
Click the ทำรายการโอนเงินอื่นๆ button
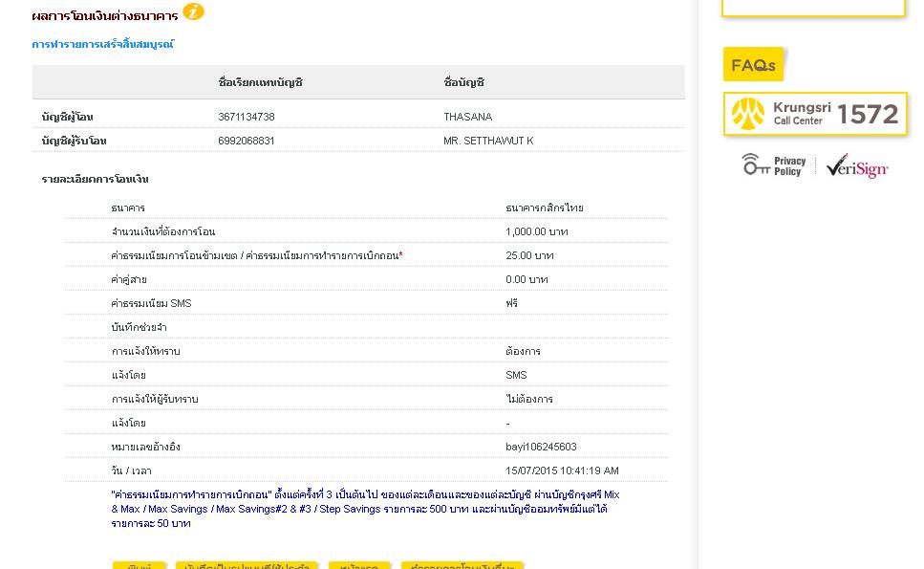(462, 565)
